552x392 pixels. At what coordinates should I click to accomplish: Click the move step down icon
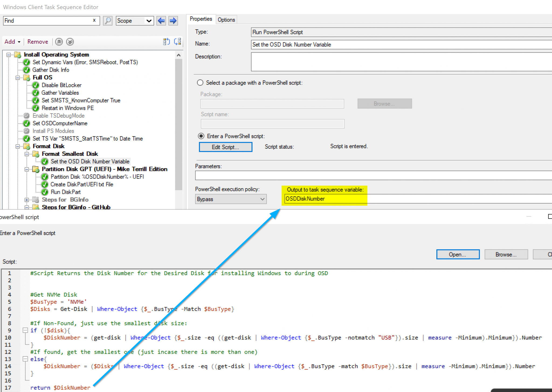click(70, 42)
